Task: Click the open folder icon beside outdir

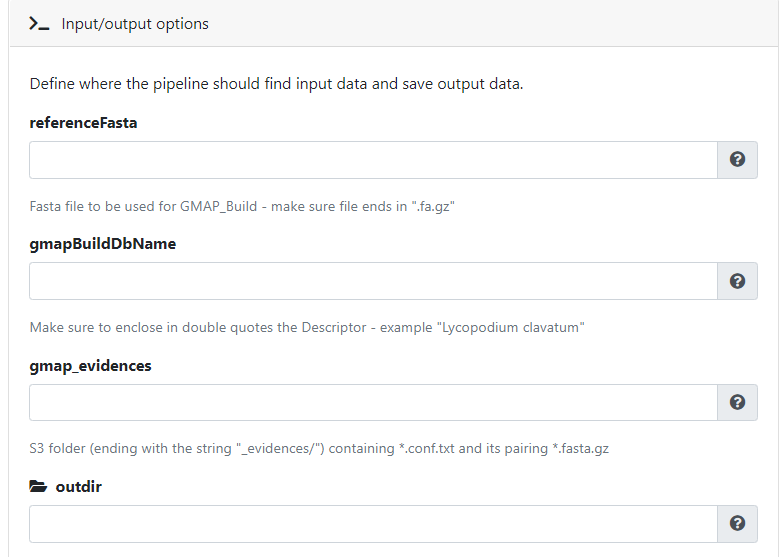Action: [x=38, y=486]
